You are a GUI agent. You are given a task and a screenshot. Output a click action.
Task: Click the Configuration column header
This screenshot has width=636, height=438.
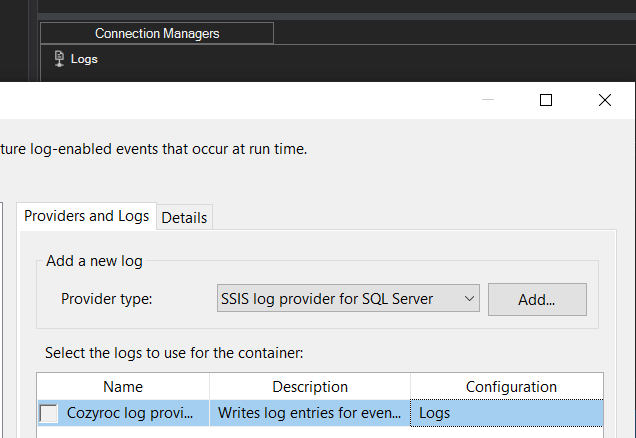click(x=511, y=387)
